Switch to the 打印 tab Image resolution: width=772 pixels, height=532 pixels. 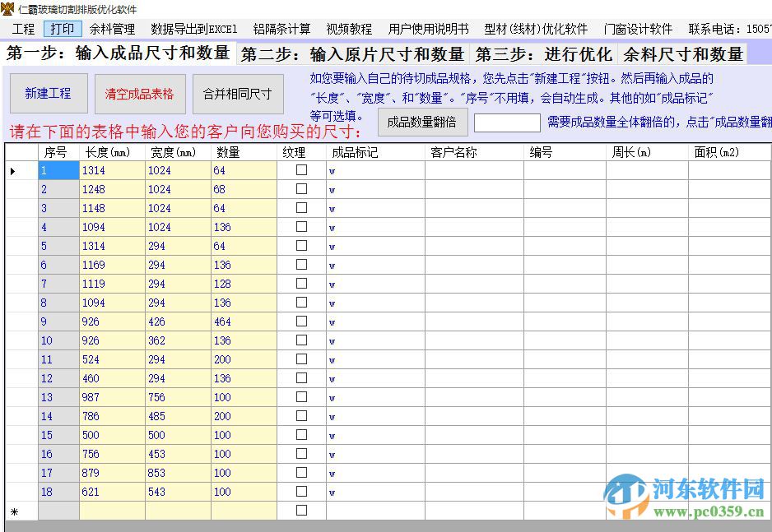coord(62,28)
